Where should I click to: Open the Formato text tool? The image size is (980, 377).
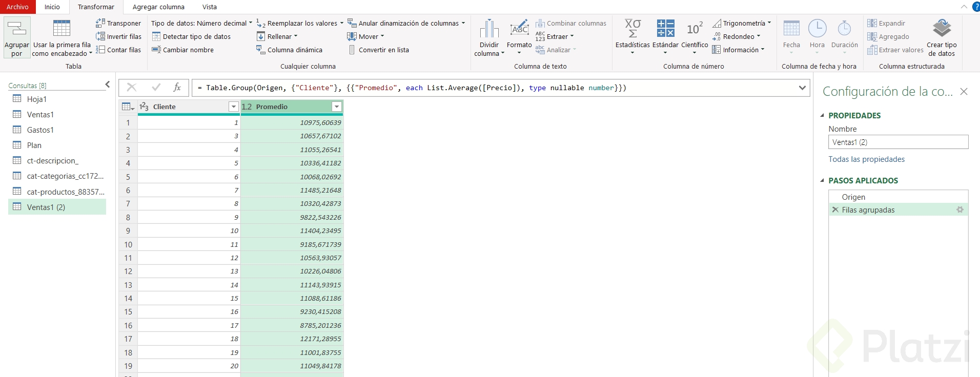tap(519, 36)
